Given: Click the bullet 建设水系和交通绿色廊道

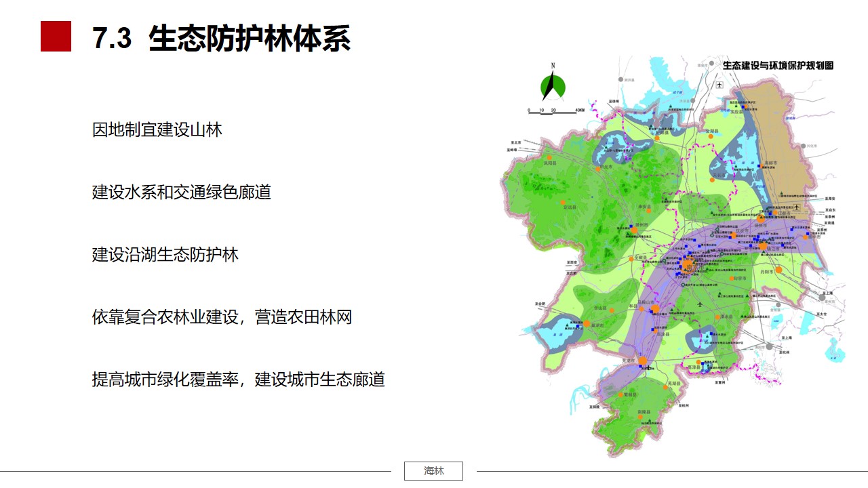Looking at the screenshot, I should click(182, 192).
